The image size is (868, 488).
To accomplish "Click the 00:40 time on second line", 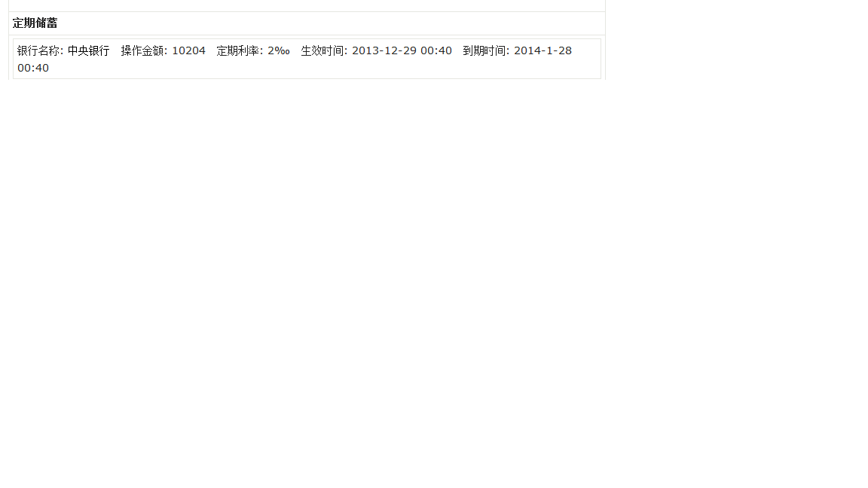I will [33, 68].
